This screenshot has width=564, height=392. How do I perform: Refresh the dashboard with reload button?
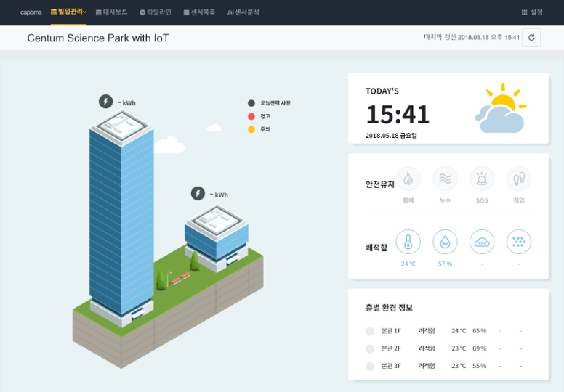point(531,38)
